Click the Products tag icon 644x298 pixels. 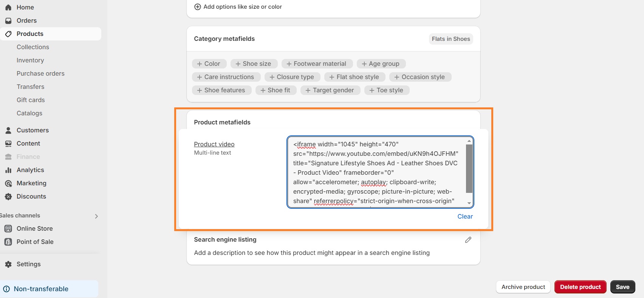[x=8, y=34]
